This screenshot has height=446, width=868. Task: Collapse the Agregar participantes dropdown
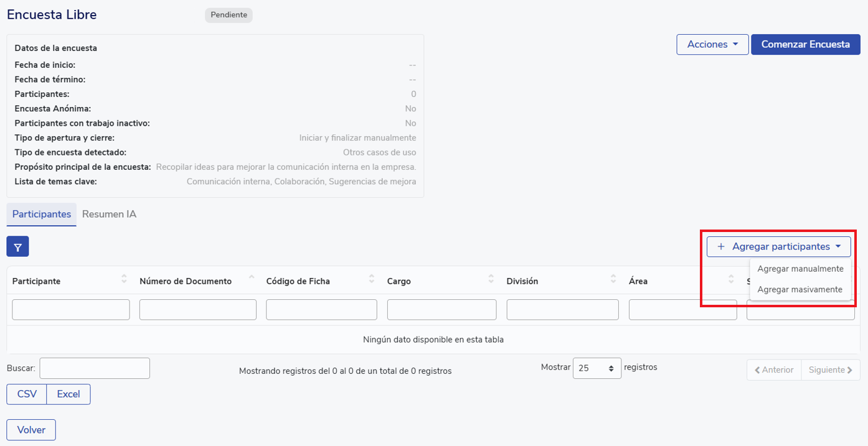click(778, 247)
